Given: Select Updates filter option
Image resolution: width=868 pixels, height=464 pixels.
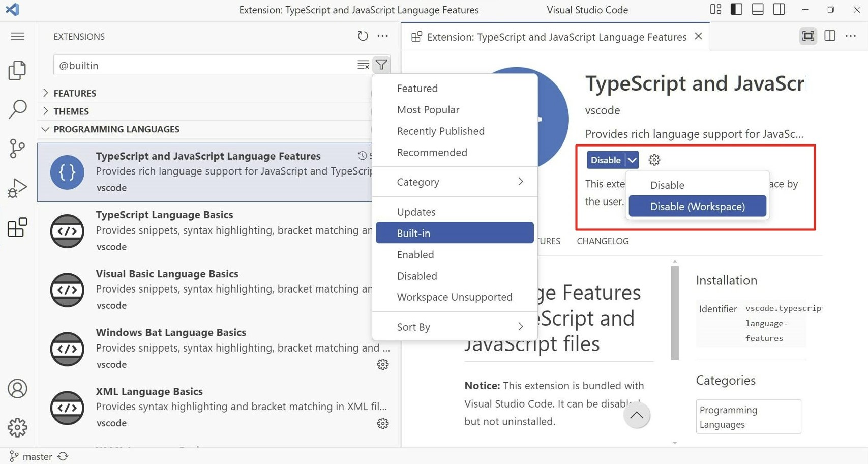Looking at the screenshot, I should click(x=455, y=212).
